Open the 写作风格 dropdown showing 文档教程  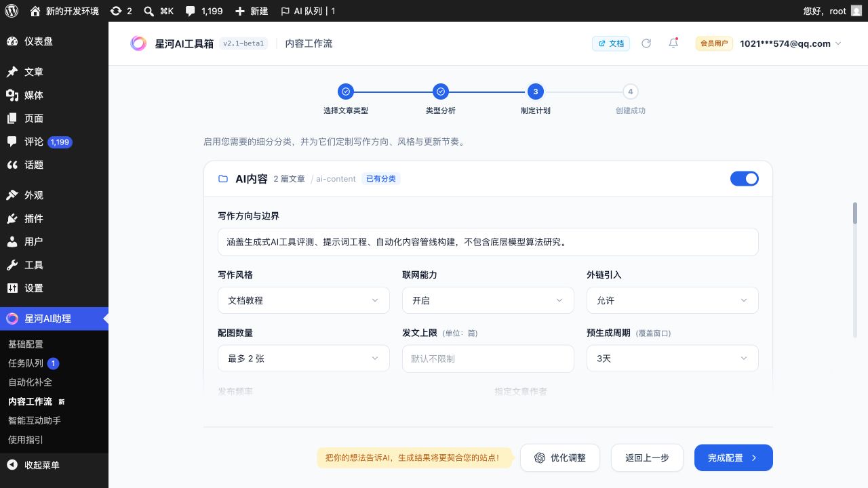304,300
